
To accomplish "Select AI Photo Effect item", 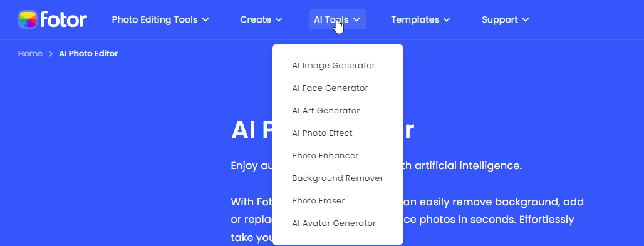I will tap(322, 133).
